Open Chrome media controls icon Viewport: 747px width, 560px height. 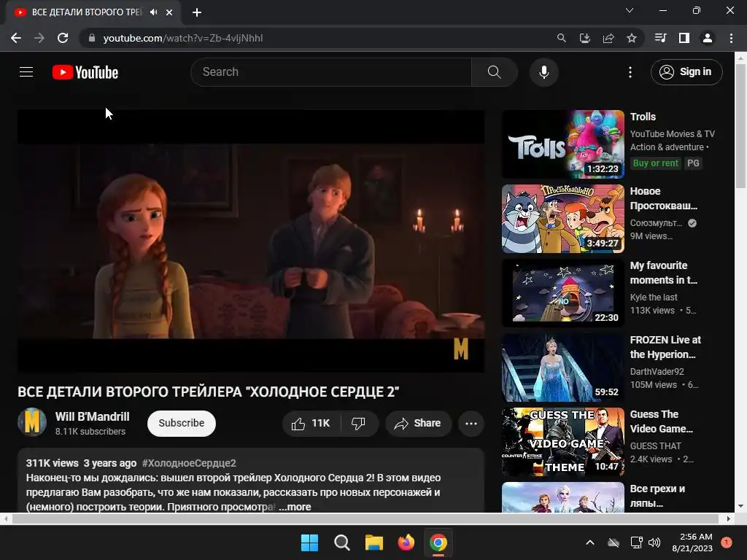(660, 38)
